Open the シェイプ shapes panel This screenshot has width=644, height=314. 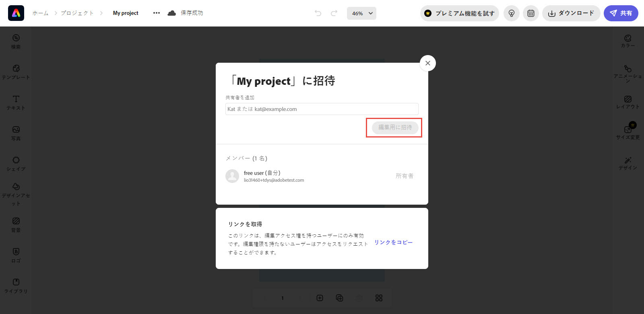click(16, 164)
